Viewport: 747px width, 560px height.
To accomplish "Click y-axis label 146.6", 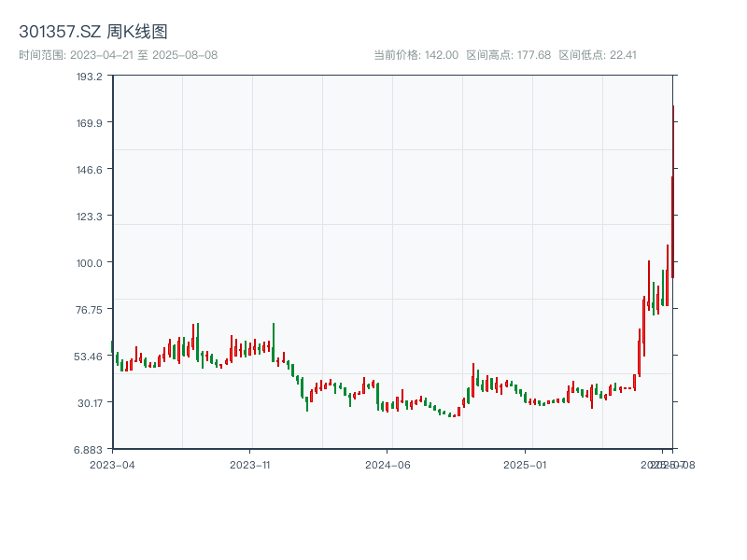I will [x=90, y=170].
